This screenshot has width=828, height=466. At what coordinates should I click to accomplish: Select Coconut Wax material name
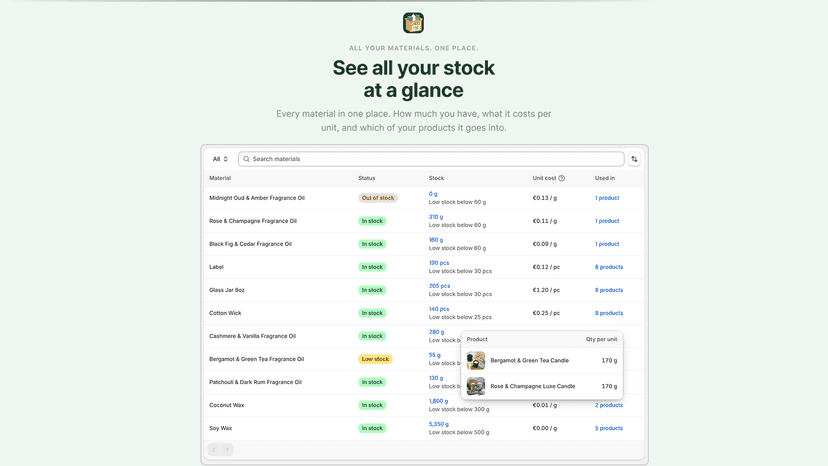[x=227, y=405]
